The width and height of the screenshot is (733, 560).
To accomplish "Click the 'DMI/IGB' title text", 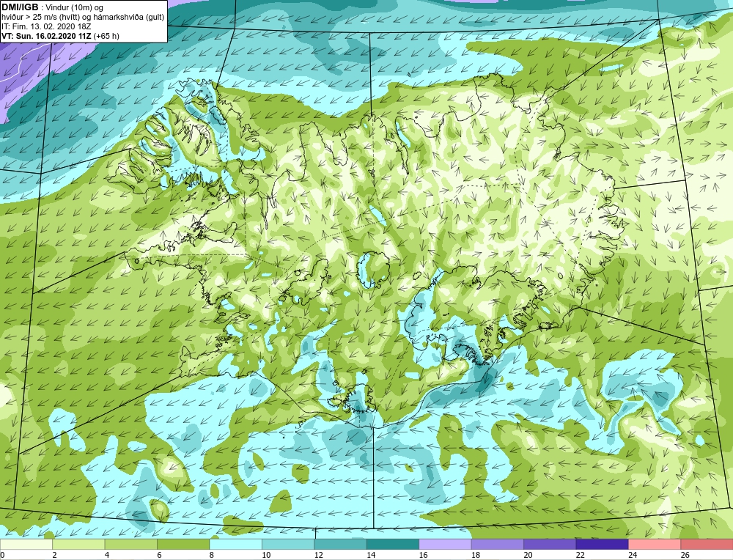I will coord(20,7).
